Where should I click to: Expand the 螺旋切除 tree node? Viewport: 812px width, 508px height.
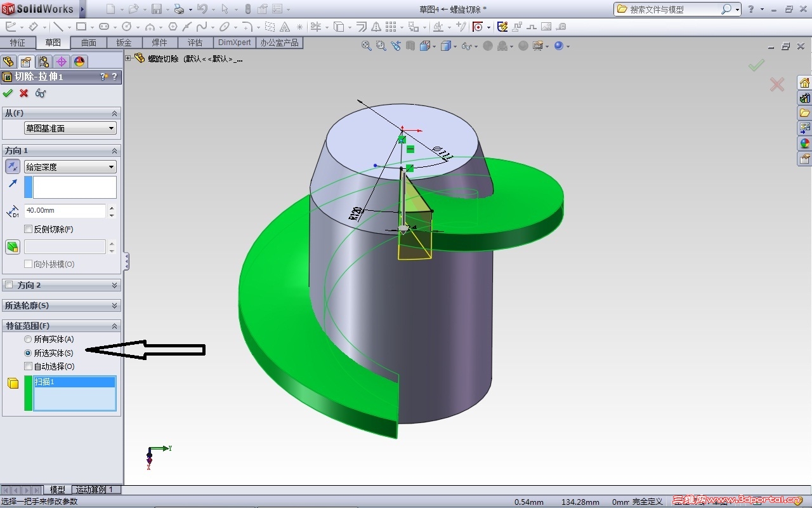(x=128, y=58)
